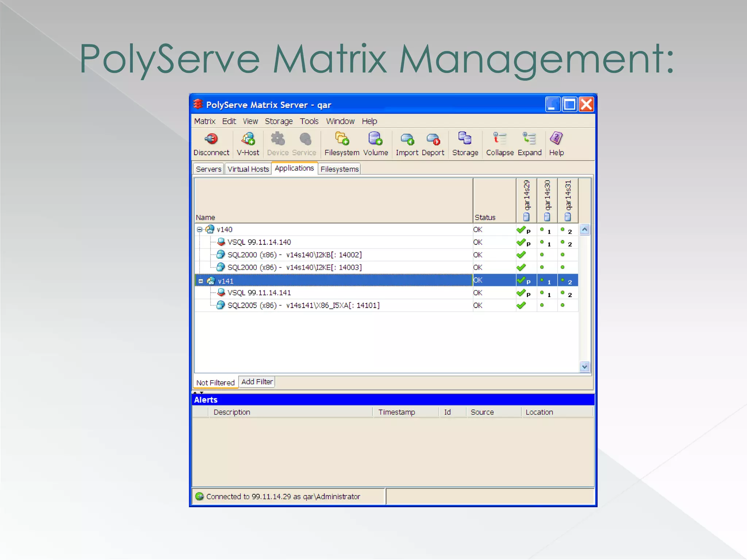Image resolution: width=747 pixels, height=560 pixels.
Task: Click the Expand tree toolbar icon
Action: tap(529, 138)
